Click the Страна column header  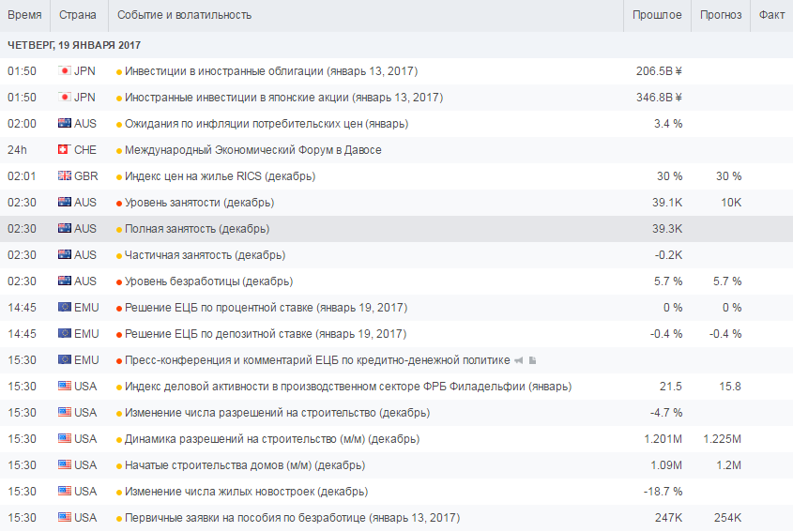point(76,15)
